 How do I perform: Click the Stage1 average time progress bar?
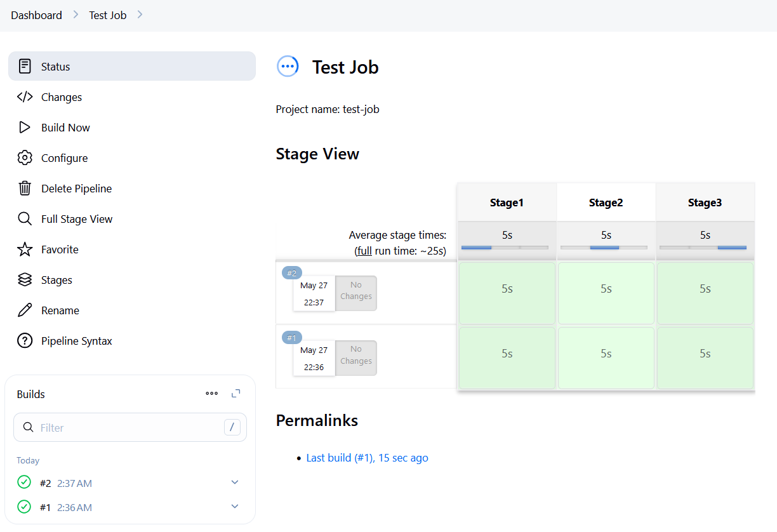click(505, 248)
